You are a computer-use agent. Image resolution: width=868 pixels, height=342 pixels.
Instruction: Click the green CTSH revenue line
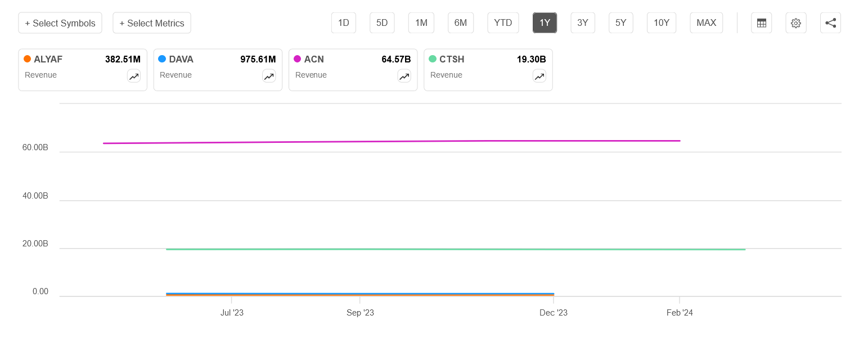pyautogui.click(x=450, y=249)
